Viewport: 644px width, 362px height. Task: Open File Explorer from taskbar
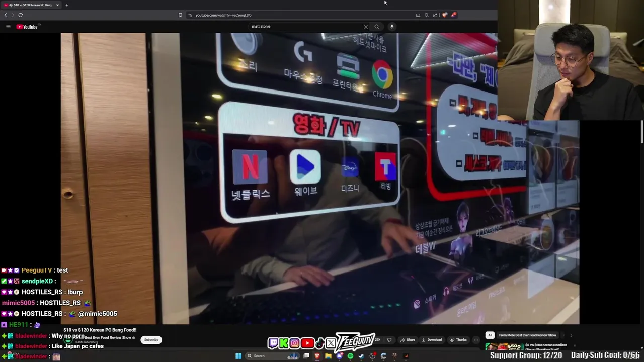(328, 356)
